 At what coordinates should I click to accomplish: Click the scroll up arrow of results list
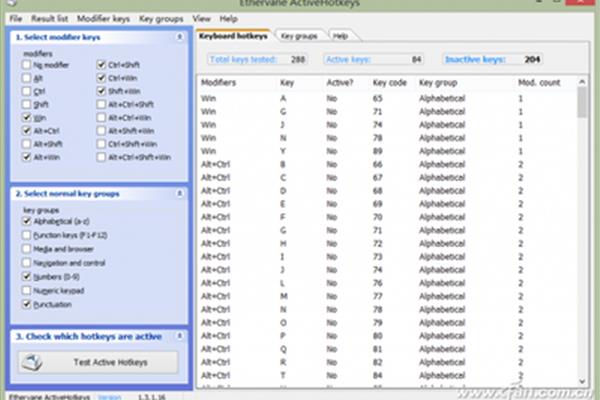pyautogui.click(x=582, y=82)
